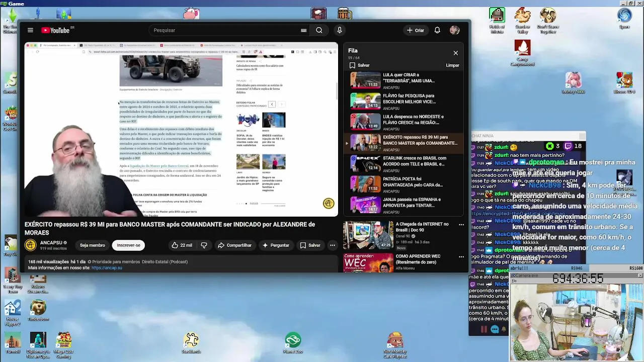Image resolution: width=644 pixels, height=362 pixels.
Task: Click the Perguntar ask button
Action: (x=276, y=245)
